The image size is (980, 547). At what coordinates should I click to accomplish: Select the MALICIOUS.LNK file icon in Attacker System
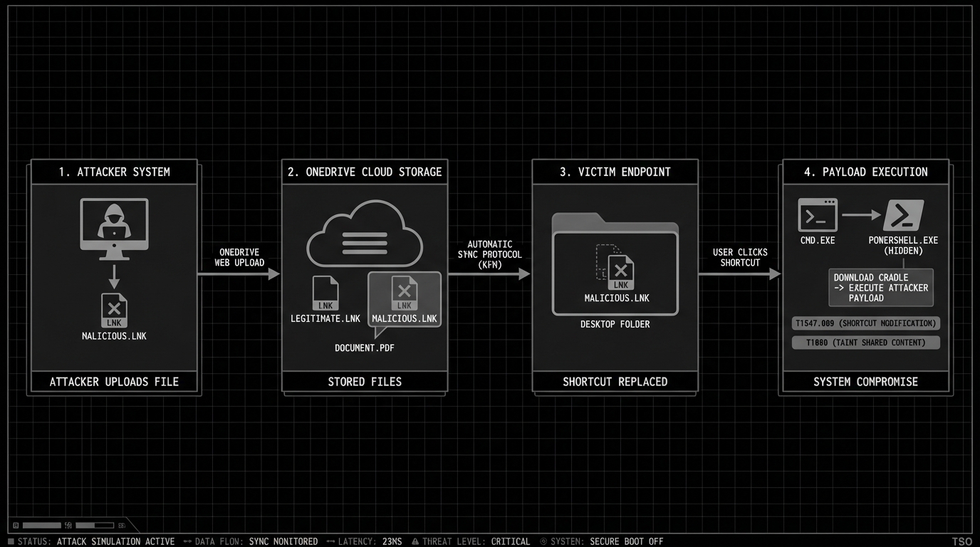pyautogui.click(x=114, y=310)
